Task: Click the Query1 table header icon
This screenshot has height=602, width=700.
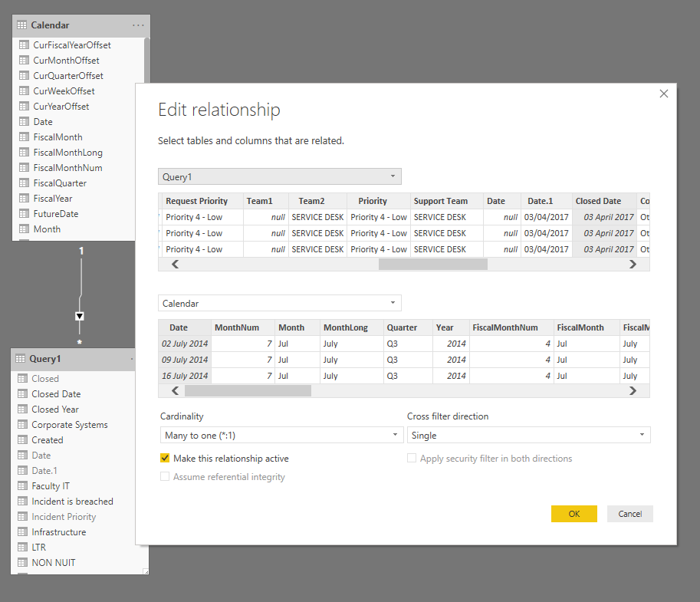Action: (21, 359)
